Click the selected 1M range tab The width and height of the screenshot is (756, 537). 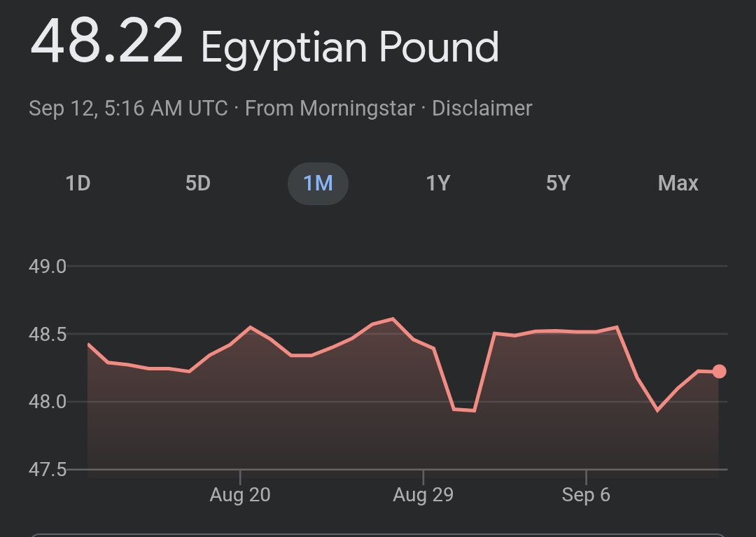point(318,183)
